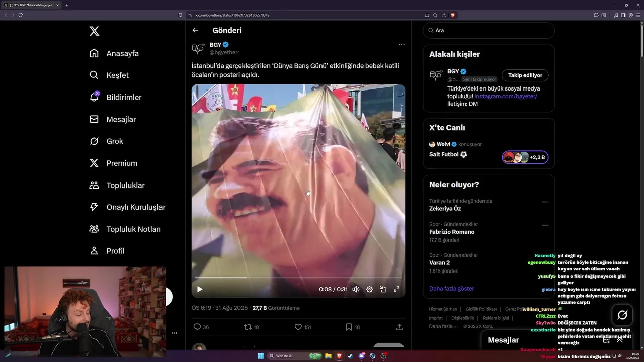The height and width of the screenshot is (362, 644).
Task: Expand the video to fullscreen
Action: pyautogui.click(x=396, y=289)
